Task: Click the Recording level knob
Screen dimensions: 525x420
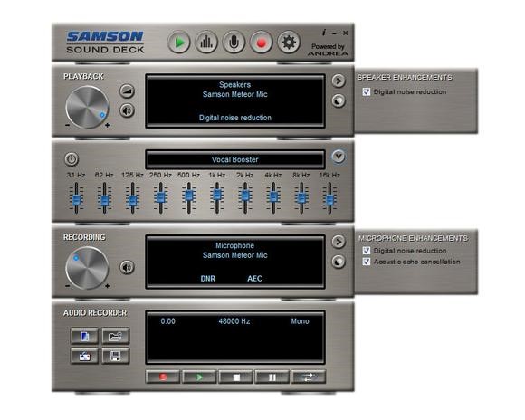Action: click(x=87, y=268)
